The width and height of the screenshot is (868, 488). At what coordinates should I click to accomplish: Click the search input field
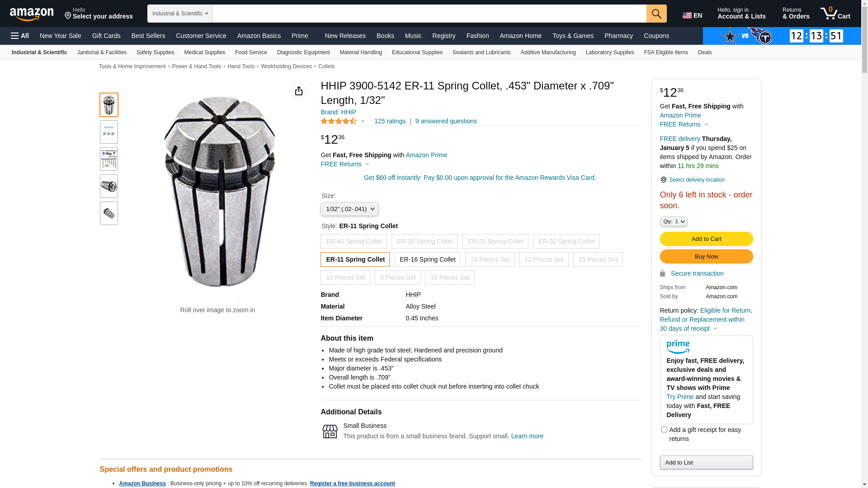click(x=429, y=14)
